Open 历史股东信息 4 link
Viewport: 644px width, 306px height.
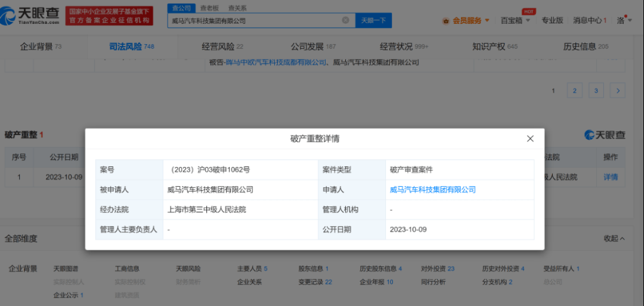(380, 269)
